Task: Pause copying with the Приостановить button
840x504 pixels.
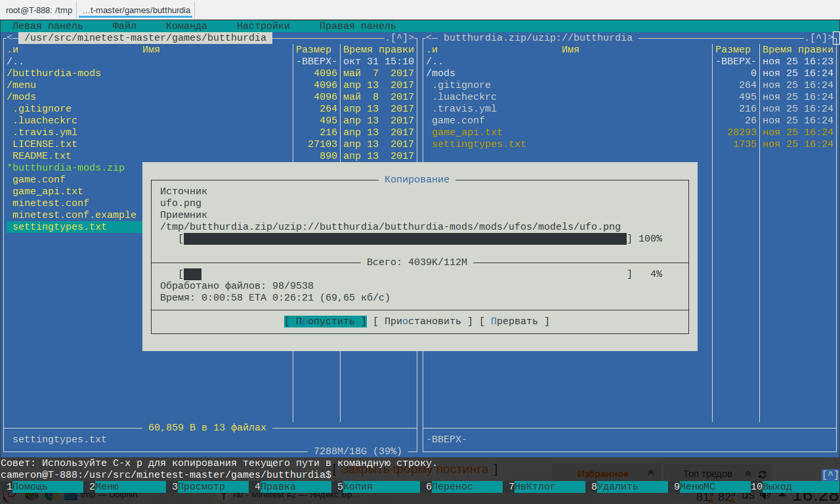Action: pos(423,321)
